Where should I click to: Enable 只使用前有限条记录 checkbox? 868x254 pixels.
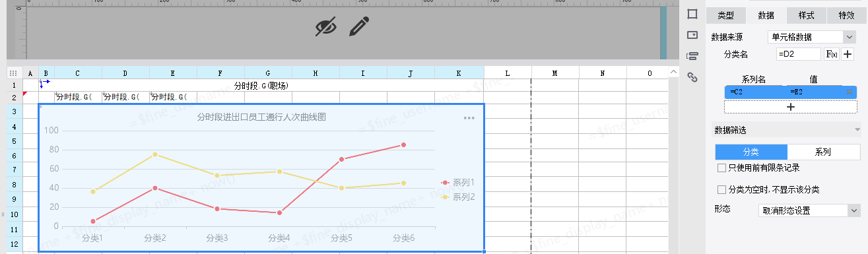[x=721, y=168]
